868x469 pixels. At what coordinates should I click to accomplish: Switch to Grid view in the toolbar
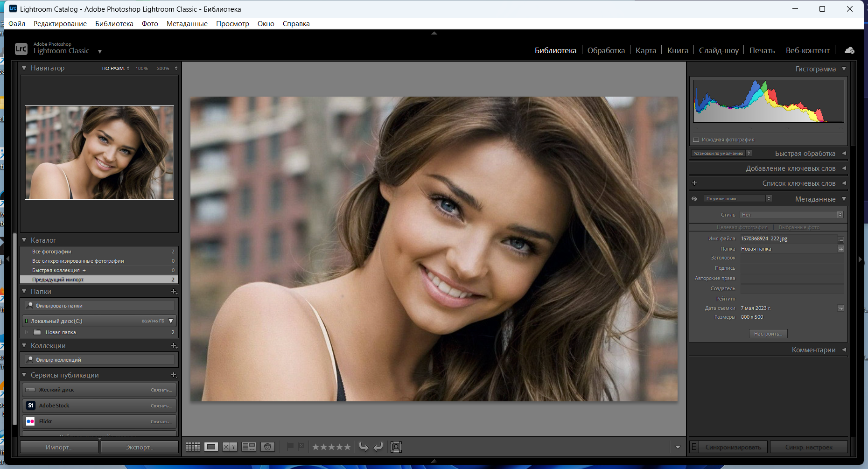point(193,447)
